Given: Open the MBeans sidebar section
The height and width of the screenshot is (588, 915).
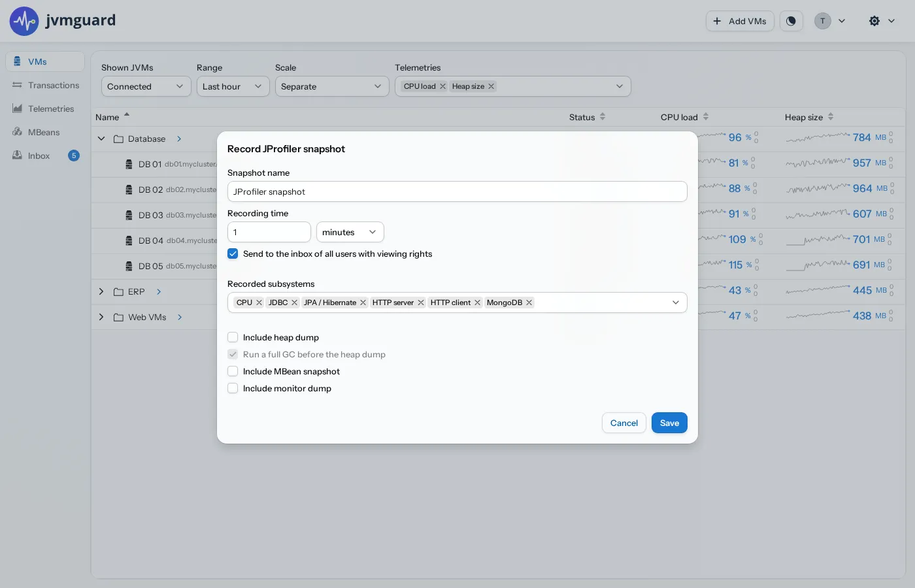Looking at the screenshot, I should [45, 132].
